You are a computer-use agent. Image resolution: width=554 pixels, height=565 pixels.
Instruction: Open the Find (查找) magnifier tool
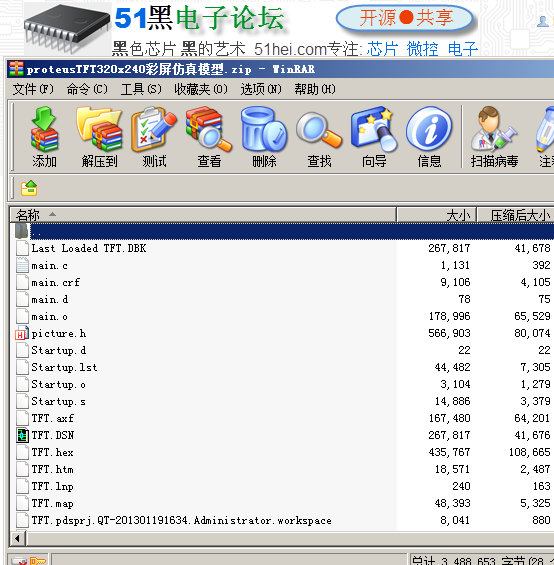tap(319, 137)
